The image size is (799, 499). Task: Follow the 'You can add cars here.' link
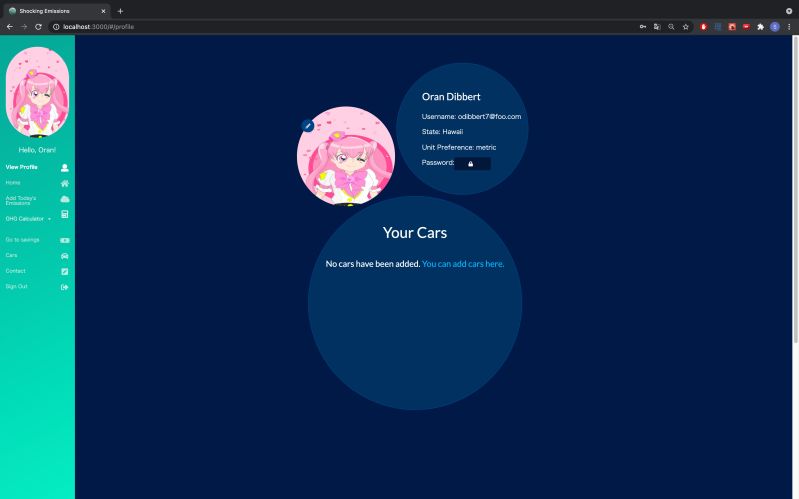pos(463,264)
